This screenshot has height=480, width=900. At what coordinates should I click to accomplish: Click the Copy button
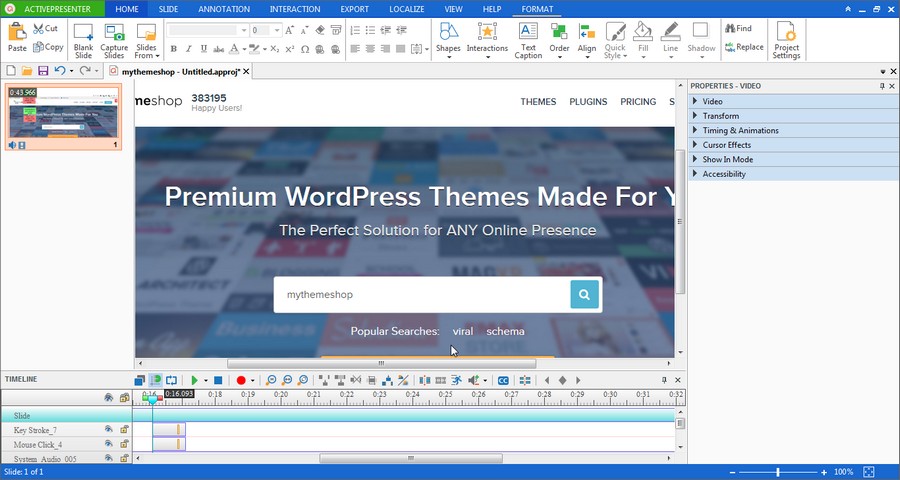tap(48, 47)
